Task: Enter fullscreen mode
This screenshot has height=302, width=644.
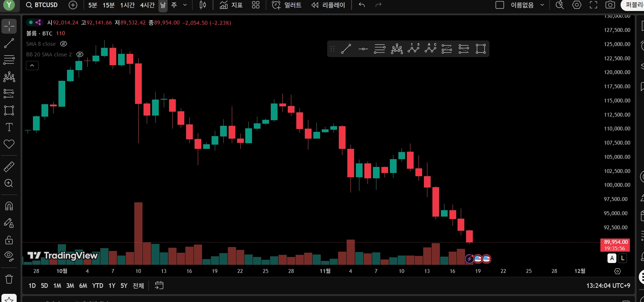Action: click(593, 5)
